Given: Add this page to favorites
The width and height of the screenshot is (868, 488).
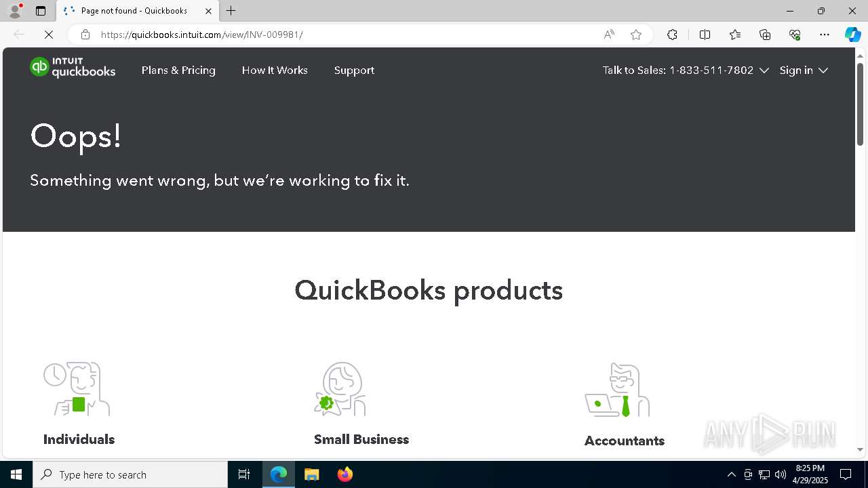Looking at the screenshot, I should (636, 35).
